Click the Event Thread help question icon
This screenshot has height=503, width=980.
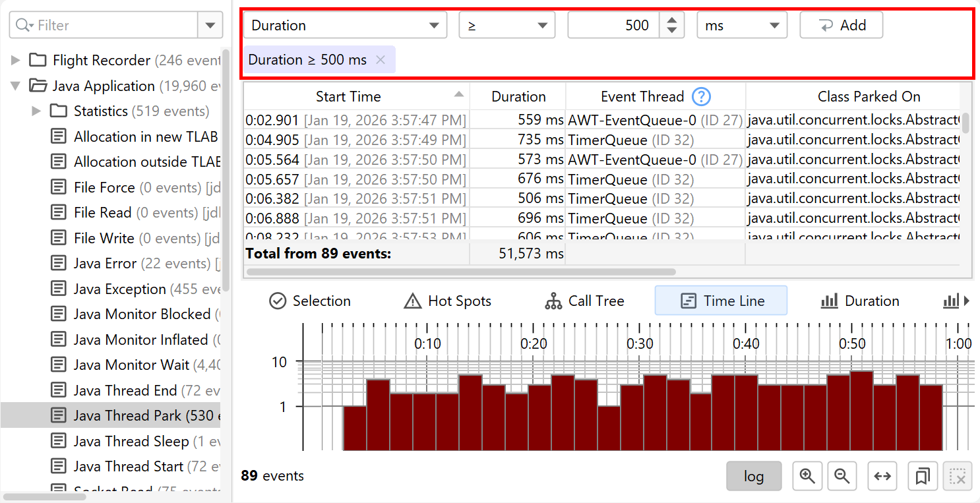click(701, 97)
